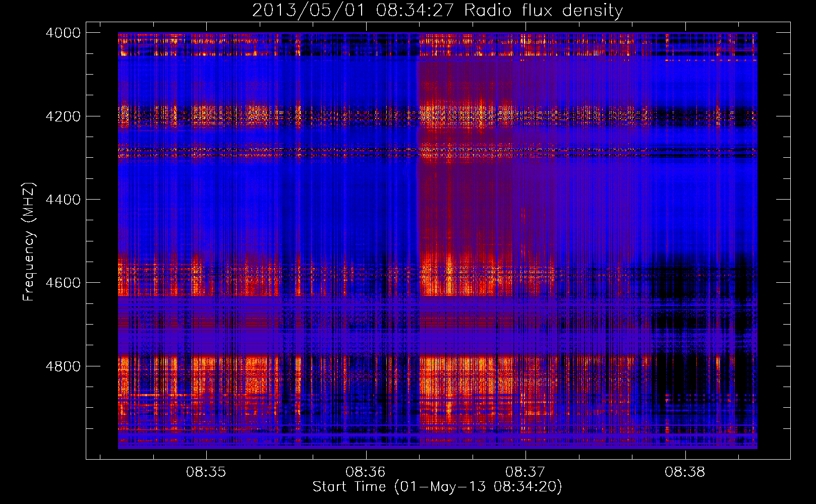This screenshot has height=504, width=816.
Task: Click the 4000 frequency axis label
Action: click(x=63, y=33)
